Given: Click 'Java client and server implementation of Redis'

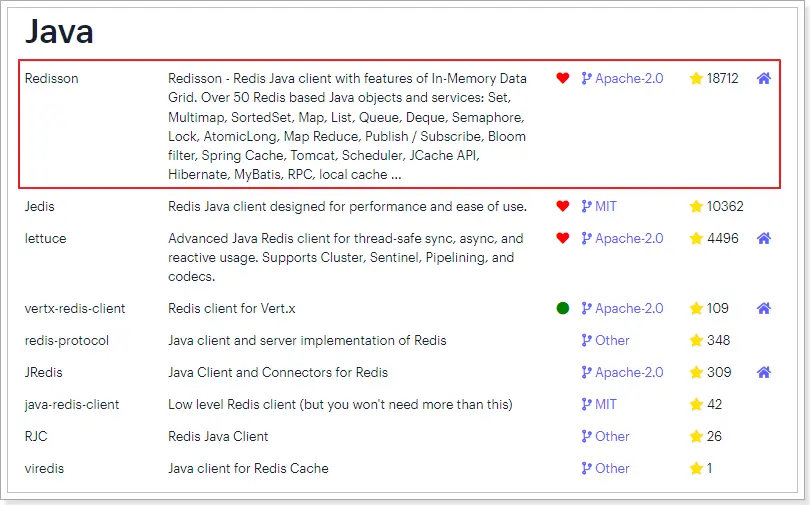Looking at the screenshot, I should point(307,340).
